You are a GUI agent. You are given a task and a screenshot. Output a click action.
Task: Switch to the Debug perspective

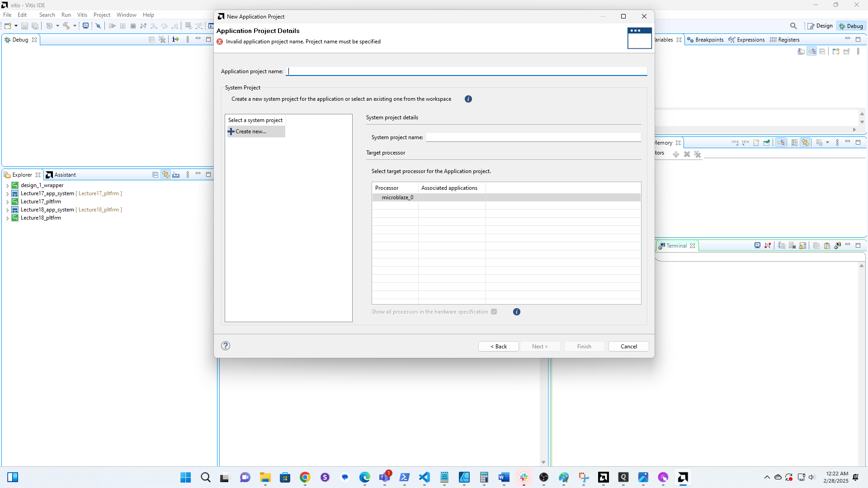[x=851, y=26]
